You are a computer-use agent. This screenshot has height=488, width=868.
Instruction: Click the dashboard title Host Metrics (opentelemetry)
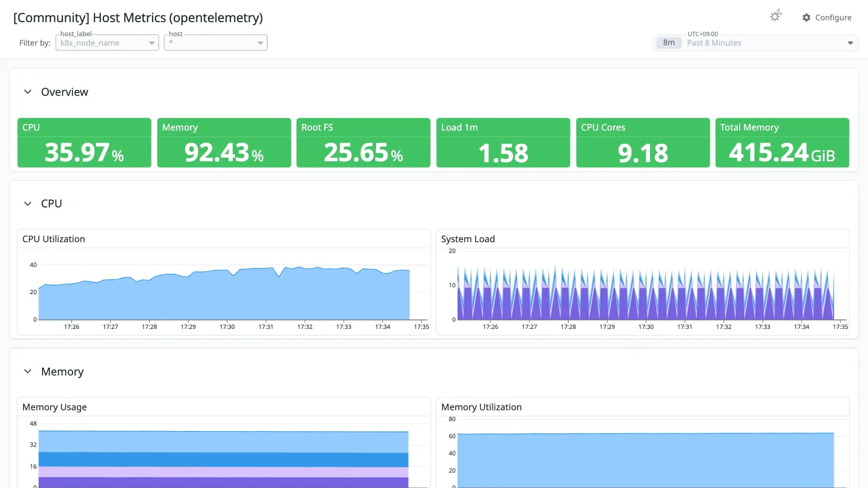coord(138,18)
